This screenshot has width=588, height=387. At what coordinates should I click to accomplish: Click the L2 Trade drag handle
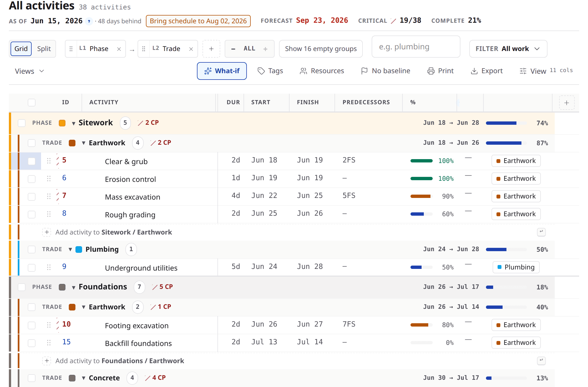pyautogui.click(x=144, y=49)
